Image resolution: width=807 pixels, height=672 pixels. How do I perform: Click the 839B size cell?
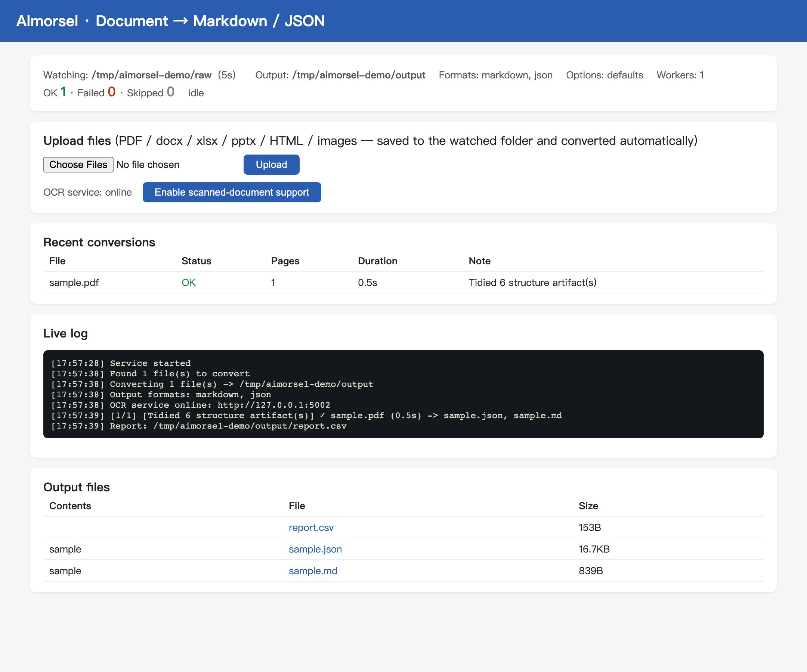tap(591, 571)
